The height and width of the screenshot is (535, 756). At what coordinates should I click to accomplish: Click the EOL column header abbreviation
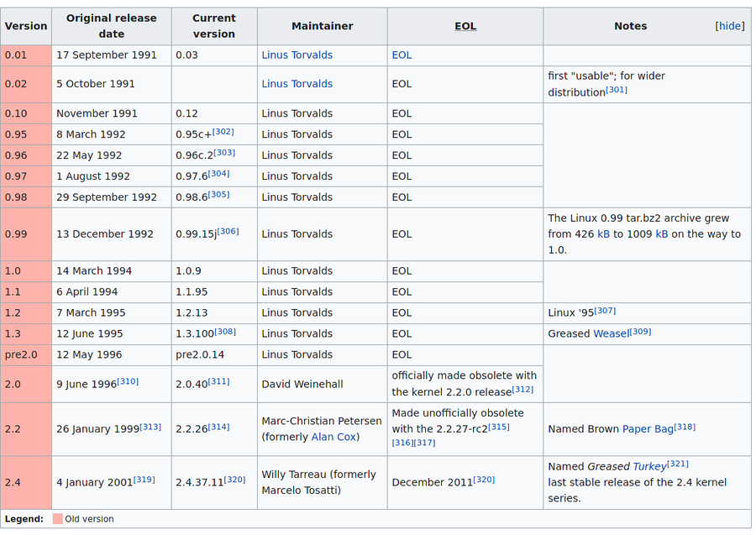(465, 26)
